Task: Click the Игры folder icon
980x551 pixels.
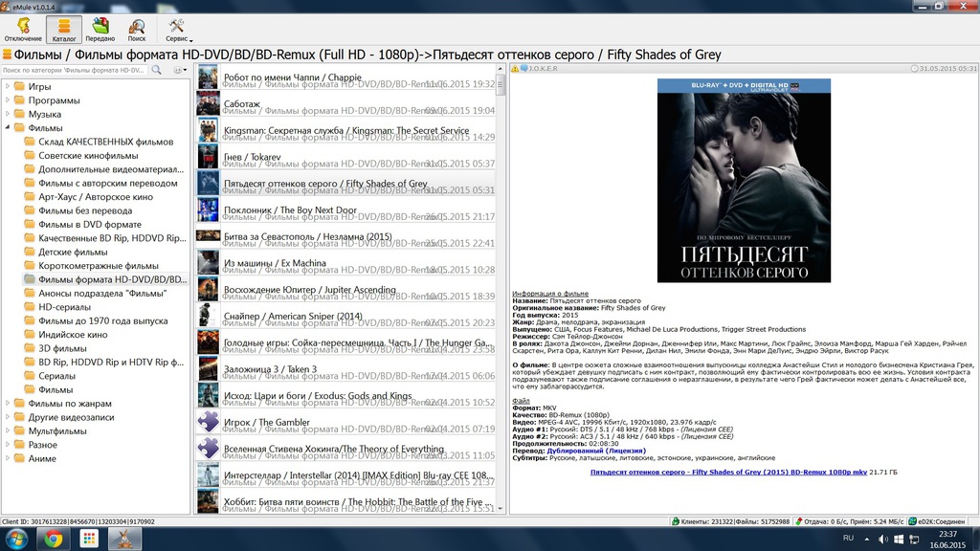Action: (x=19, y=85)
